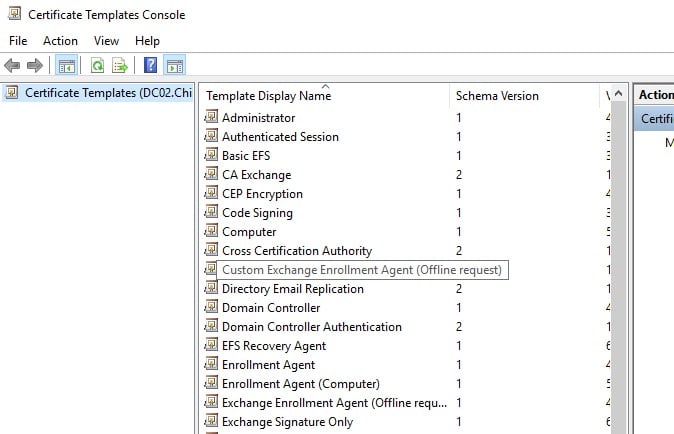
Task: Click the Back arrow toolbar button
Action: [x=12, y=66]
